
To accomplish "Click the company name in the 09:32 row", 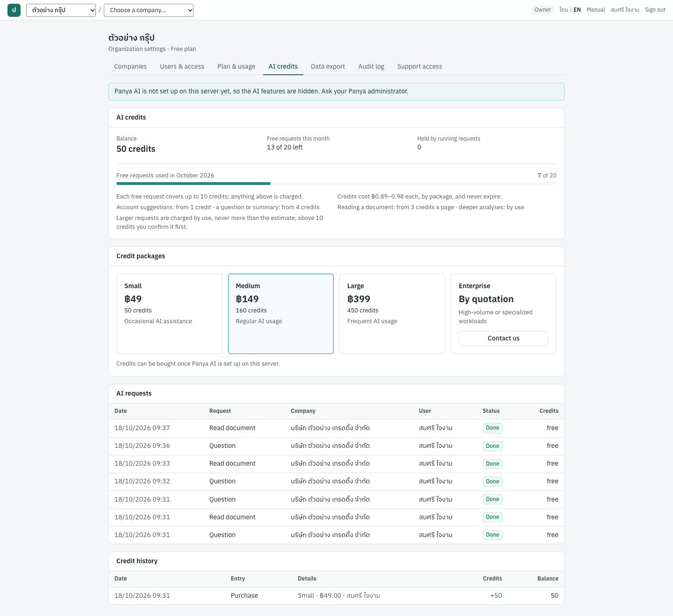I will (x=330, y=481).
